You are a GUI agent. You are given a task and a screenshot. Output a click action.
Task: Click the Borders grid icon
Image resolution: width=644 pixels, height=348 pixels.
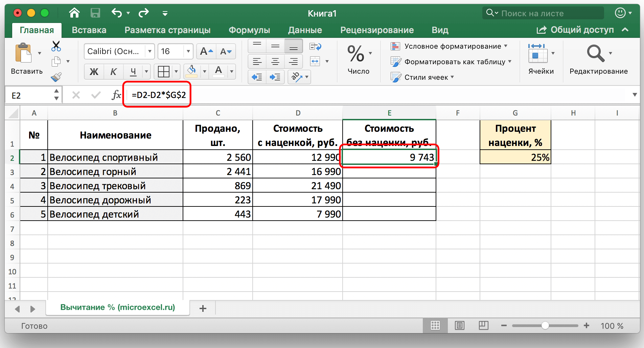164,72
